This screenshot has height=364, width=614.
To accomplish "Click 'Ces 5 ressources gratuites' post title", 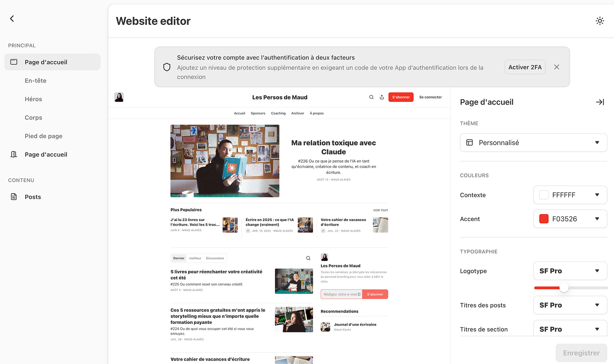I will click(218, 316).
